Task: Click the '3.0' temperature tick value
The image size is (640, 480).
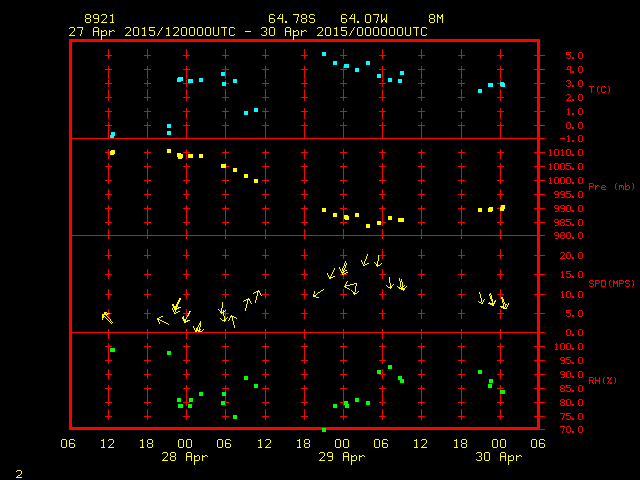Action: (x=574, y=84)
